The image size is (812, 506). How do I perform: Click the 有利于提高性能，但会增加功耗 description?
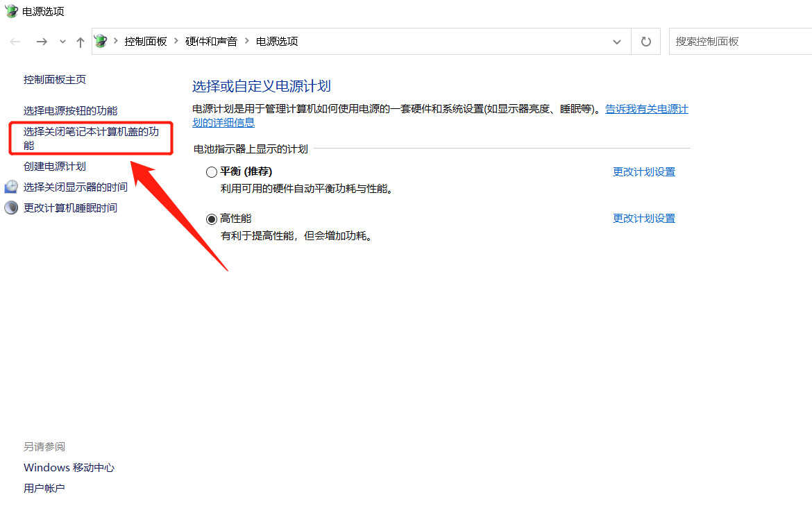(x=297, y=236)
